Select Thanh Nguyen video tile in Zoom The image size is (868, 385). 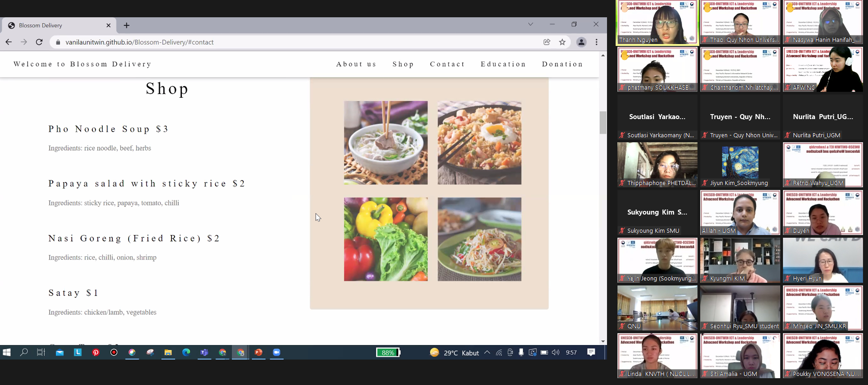point(657,22)
